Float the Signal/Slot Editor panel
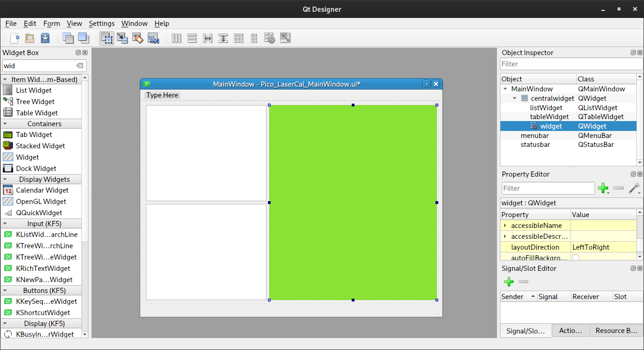This screenshot has height=350, width=644. tap(634, 269)
